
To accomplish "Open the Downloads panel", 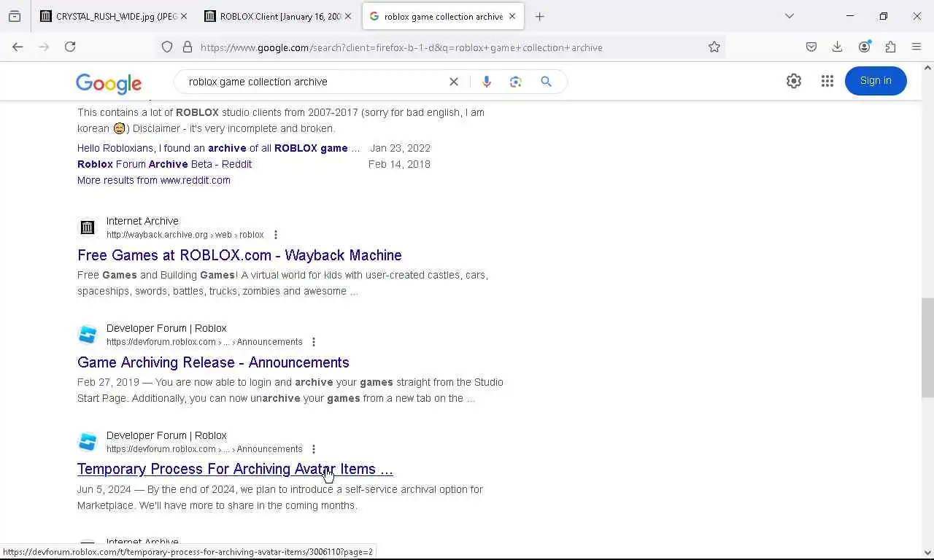I will (x=838, y=47).
